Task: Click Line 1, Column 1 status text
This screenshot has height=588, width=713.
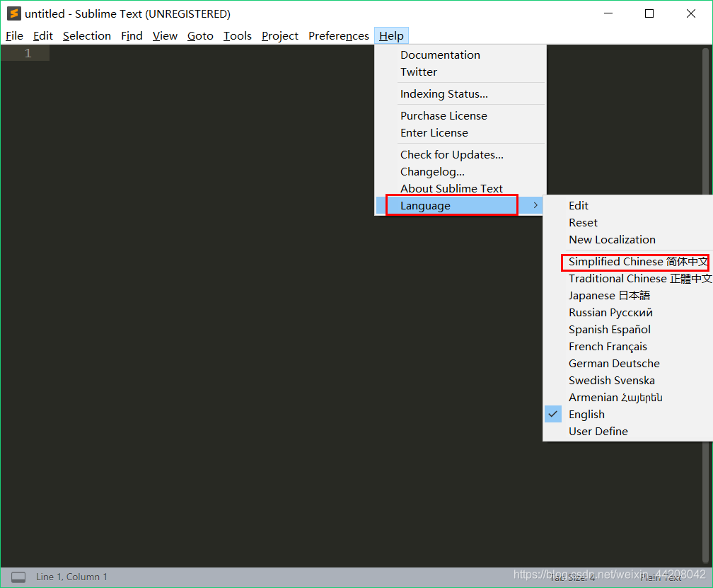Action: [71, 577]
